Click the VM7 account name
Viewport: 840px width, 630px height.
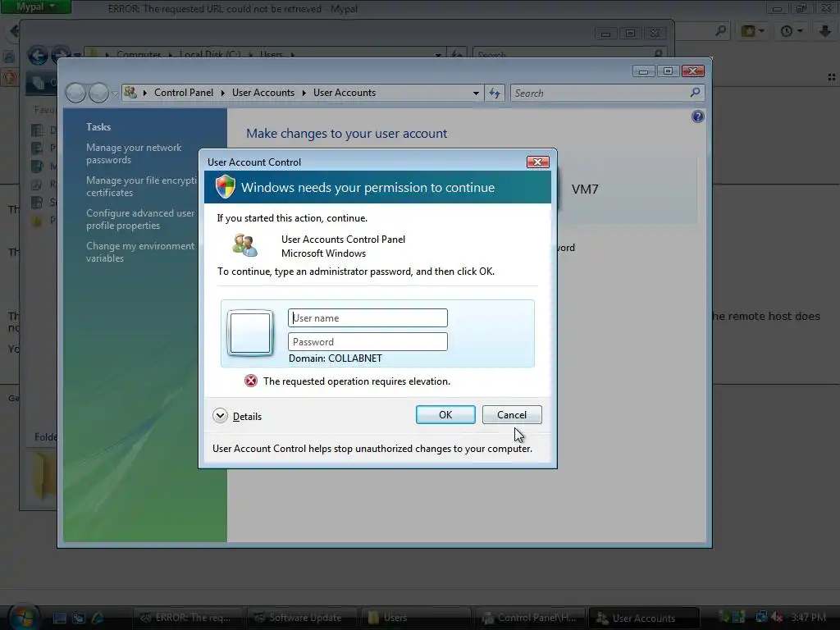coord(584,189)
